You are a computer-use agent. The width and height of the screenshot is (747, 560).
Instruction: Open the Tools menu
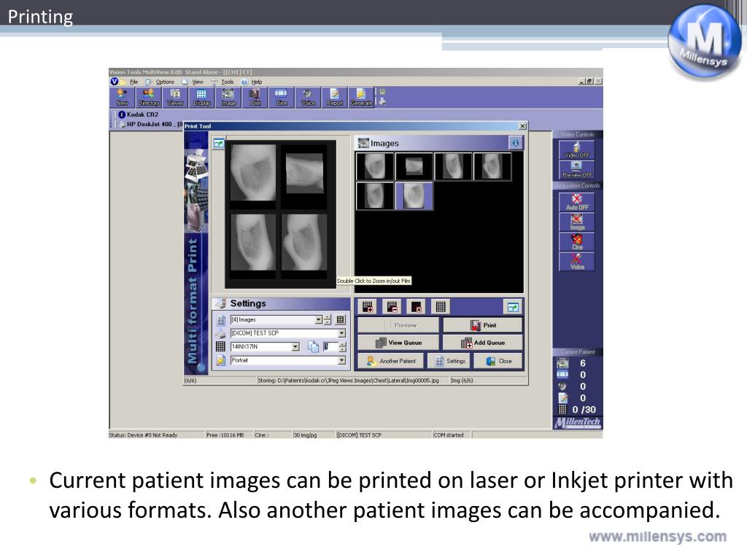point(228,82)
